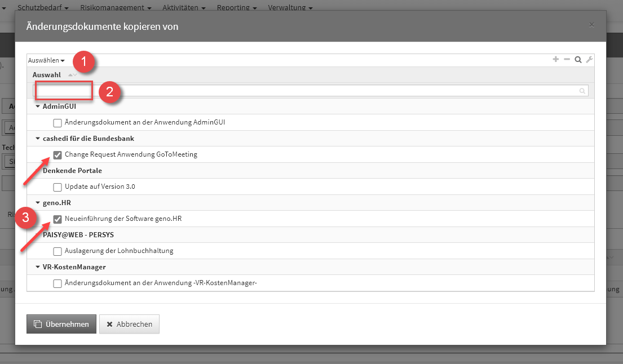
Task: Click the Übernehmen button
Action: coord(61,324)
